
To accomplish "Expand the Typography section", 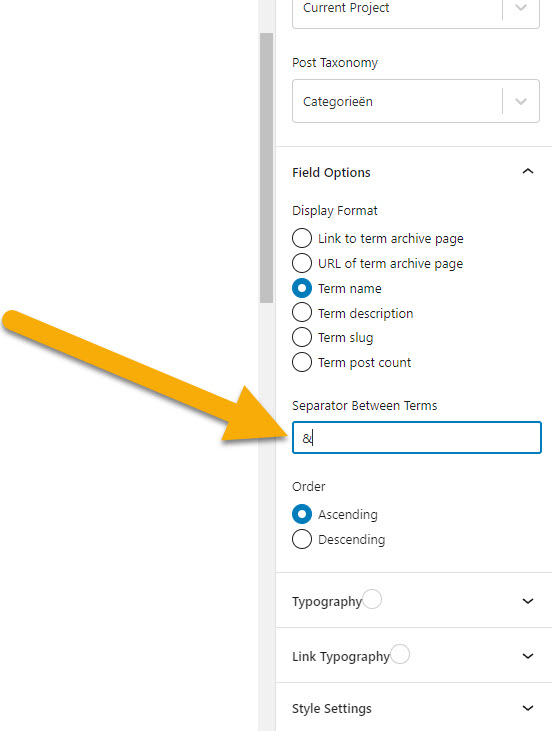I will coord(414,600).
